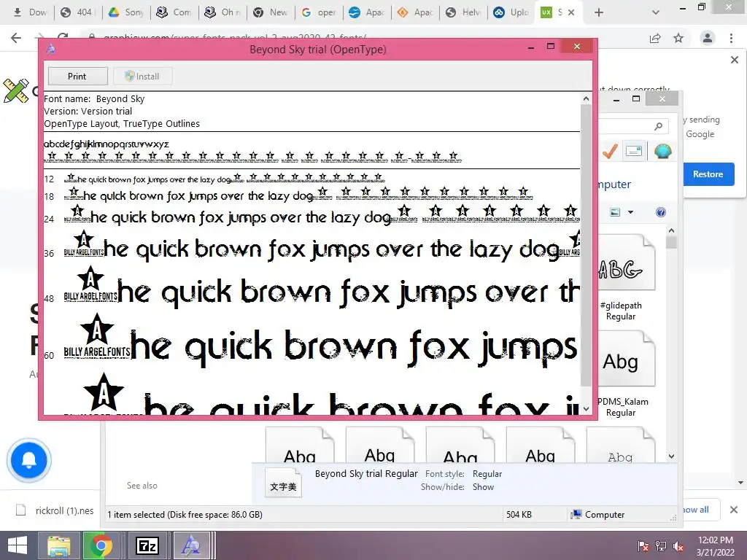The width and height of the screenshot is (747, 560).
Task: Click font viewer scrollbar down arrow
Action: tap(586, 408)
